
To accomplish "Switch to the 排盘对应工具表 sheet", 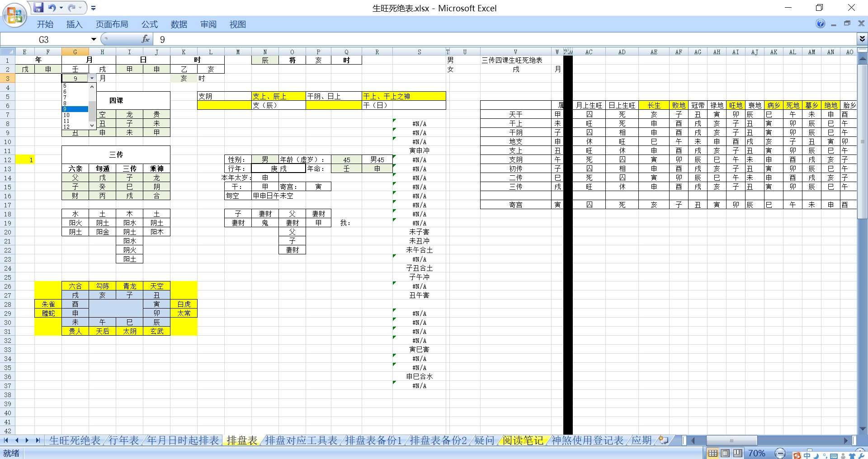I will (301, 440).
